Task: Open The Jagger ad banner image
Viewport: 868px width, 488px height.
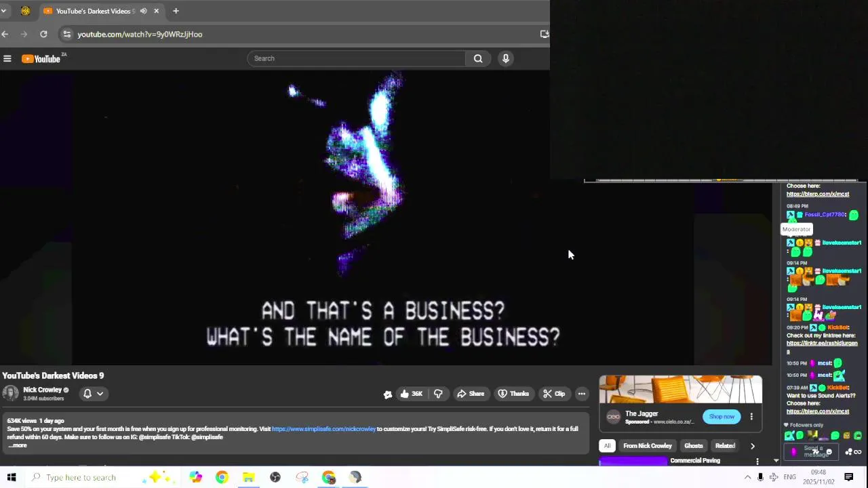Action: pyautogui.click(x=681, y=389)
